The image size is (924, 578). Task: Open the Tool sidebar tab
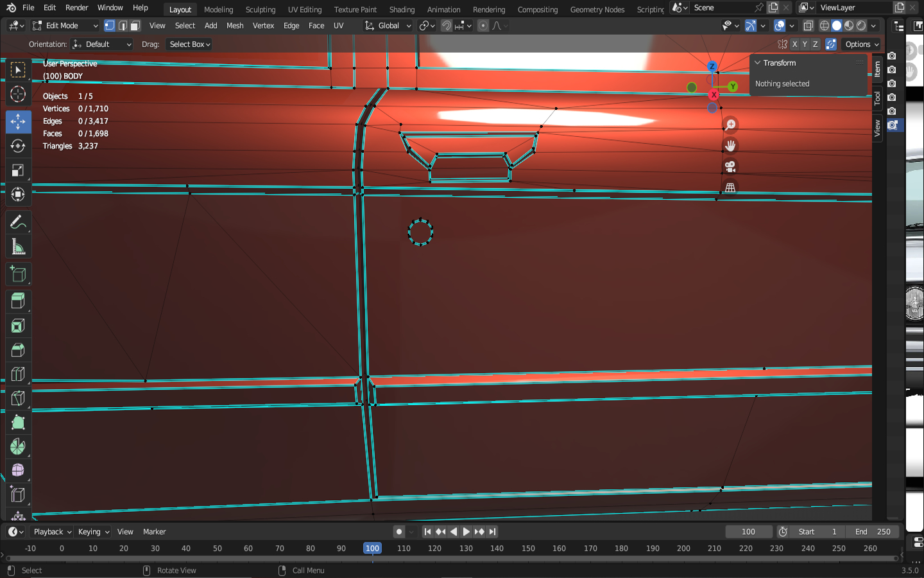coord(877,98)
